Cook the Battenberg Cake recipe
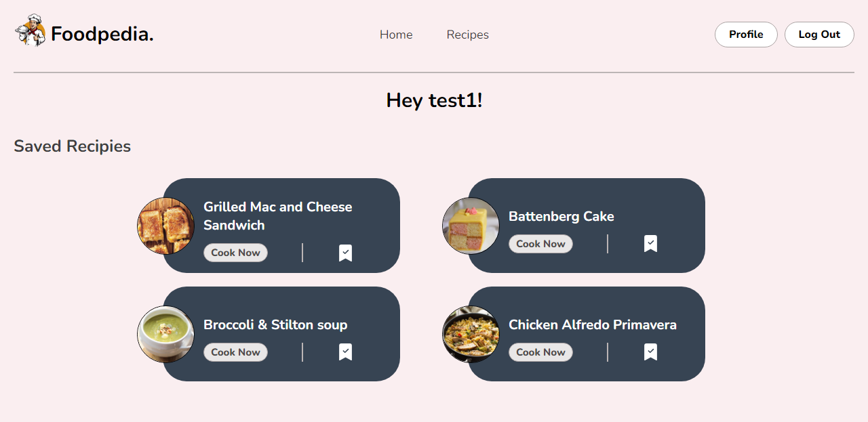Viewport: 868px width, 422px height. pos(540,243)
